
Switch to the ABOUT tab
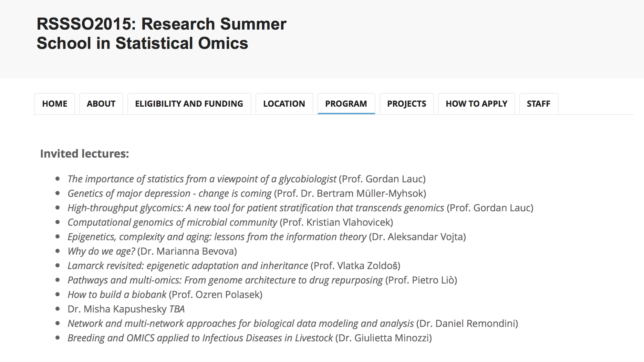point(101,104)
